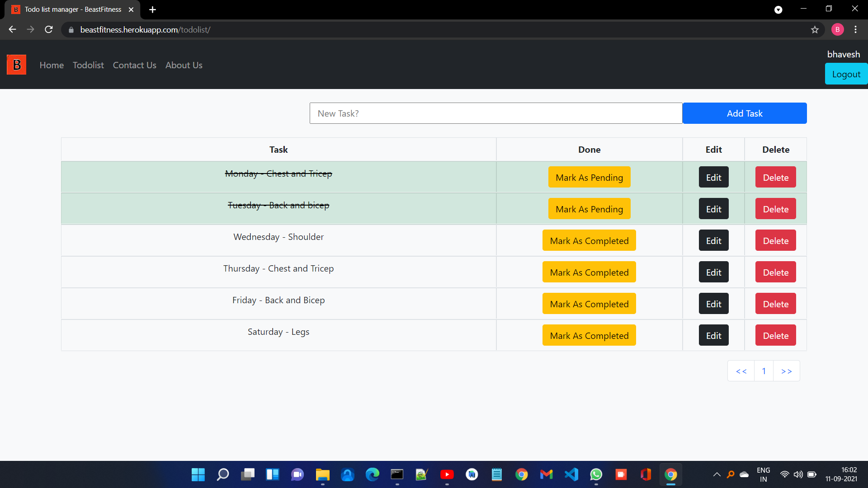The height and width of the screenshot is (488, 868).
Task: Open the browser profile avatar
Action: (x=837, y=29)
